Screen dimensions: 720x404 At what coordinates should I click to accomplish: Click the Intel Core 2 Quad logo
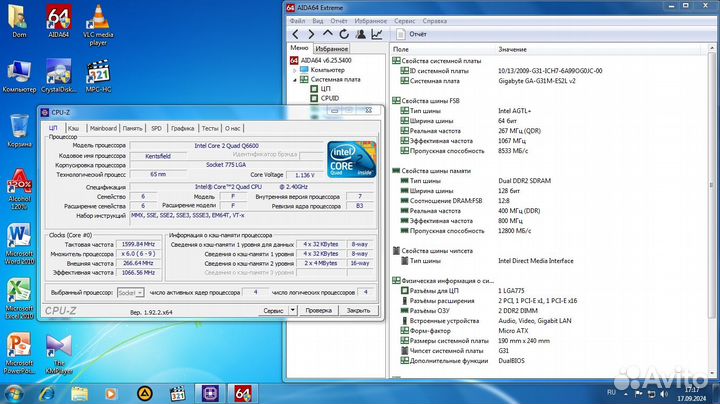click(352, 159)
